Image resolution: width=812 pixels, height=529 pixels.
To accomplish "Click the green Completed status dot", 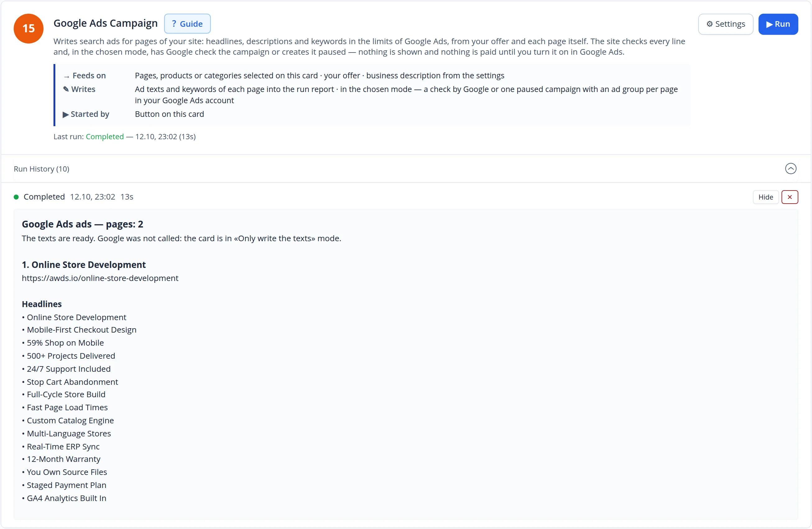I will pyautogui.click(x=16, y=197).
